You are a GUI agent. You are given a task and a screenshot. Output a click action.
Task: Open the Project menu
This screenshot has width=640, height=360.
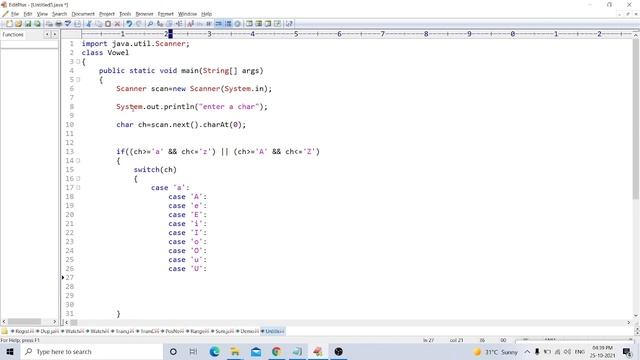click(107, 14)
